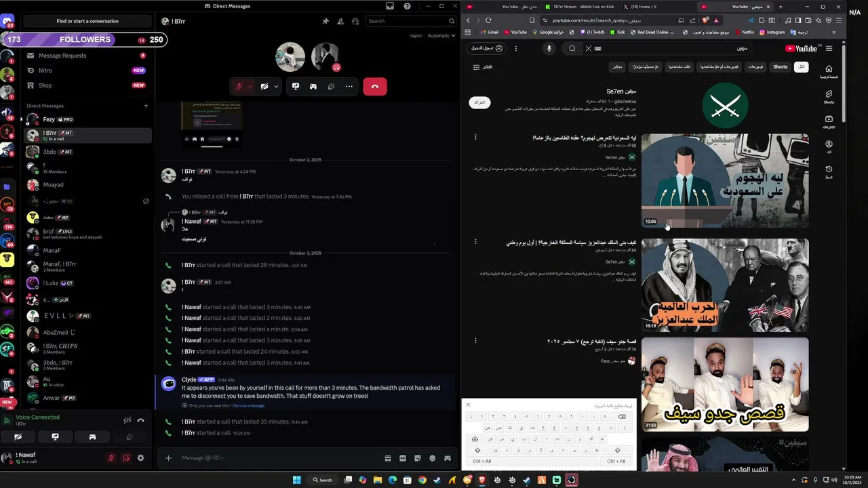Open Twitch bookmark in bookmarks bar
Image resolution: width=868 pixels, height=488 pixels.
pos(593,32)
